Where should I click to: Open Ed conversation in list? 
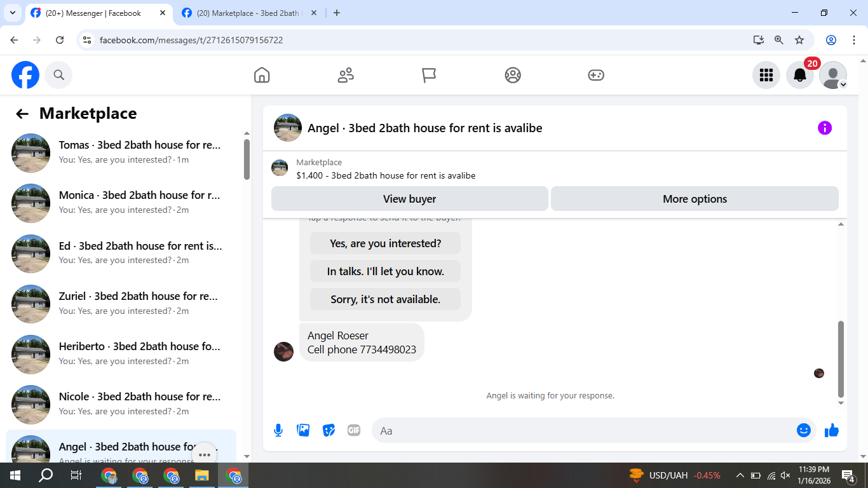tap(121, 253)
